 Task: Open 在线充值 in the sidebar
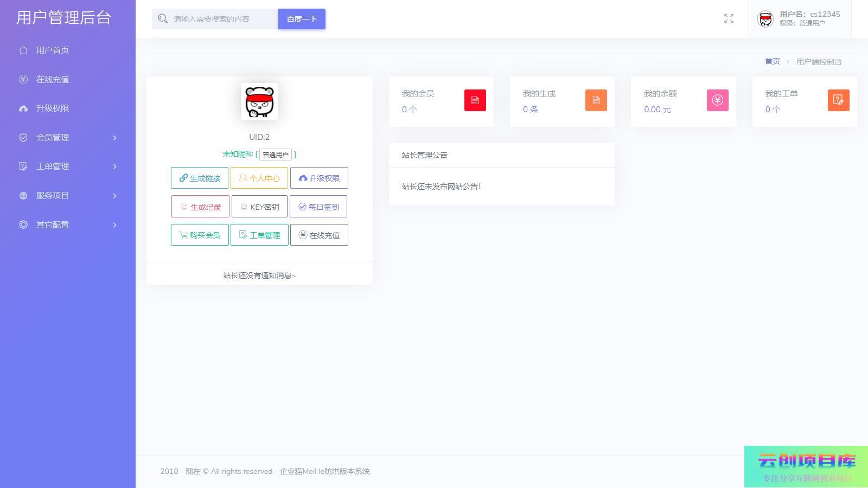52,80
